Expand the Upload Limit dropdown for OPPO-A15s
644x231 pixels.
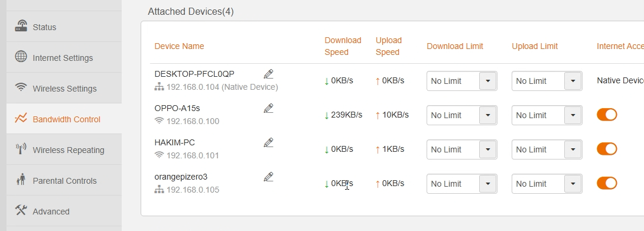(x=547, y=115)
